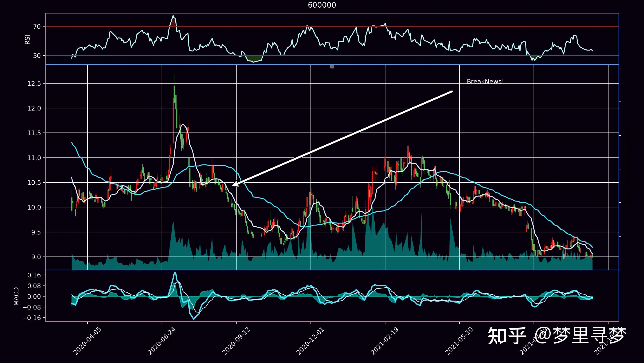
Task: Click the 知乎 @梦里寻梦 watermark text
Action: point(557,336)
